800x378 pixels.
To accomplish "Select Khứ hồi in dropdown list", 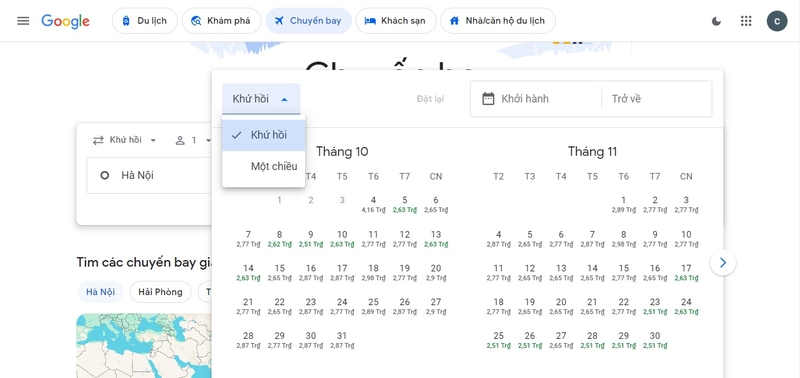I will point(264,135).
